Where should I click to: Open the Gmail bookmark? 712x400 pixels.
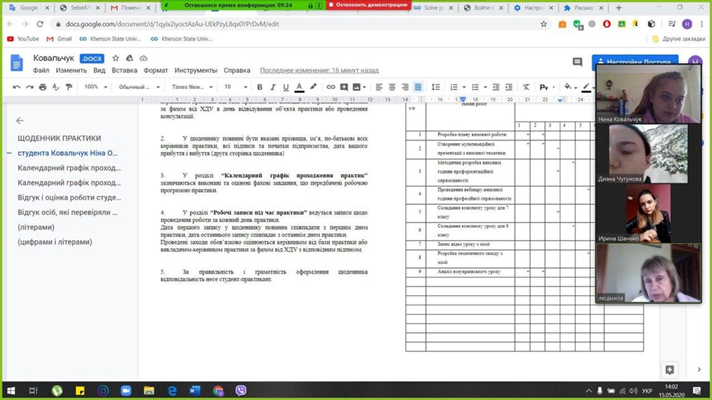click(x=59, y=39)
